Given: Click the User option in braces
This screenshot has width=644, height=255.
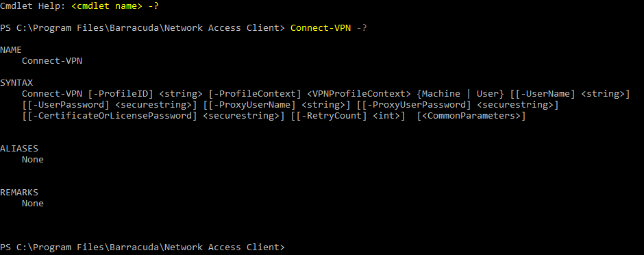Looking at the screenshot, I should [x=488, y=94].
